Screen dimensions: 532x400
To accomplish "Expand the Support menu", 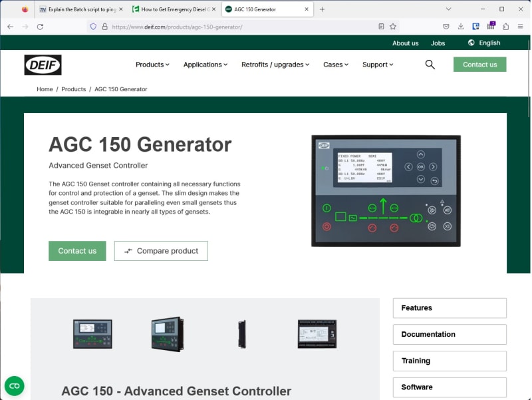I will click(x=378, y=65).
